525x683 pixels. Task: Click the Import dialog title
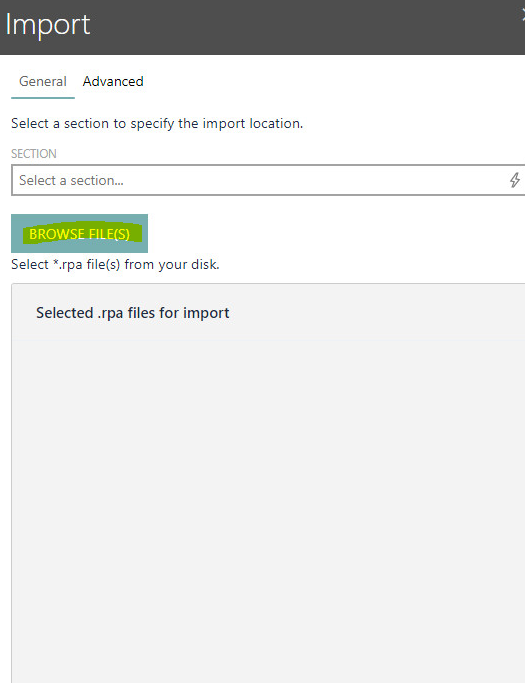47,25
